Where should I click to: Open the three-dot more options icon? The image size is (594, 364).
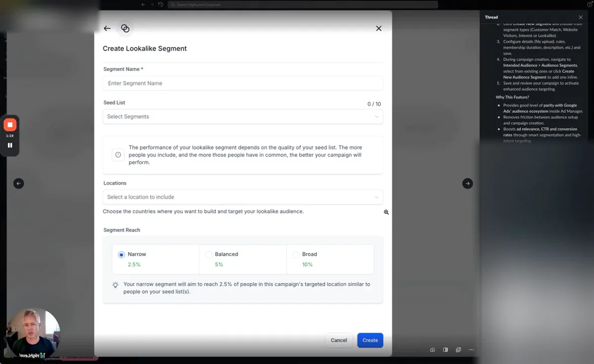click(471, 349)
